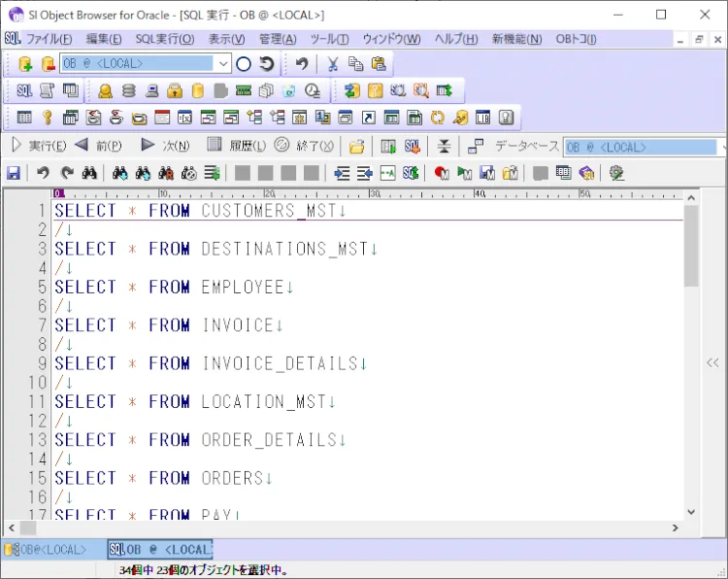Open the ウィンドウ(W) menu
This screenshot has height=579, width=728.
(391, 39)
